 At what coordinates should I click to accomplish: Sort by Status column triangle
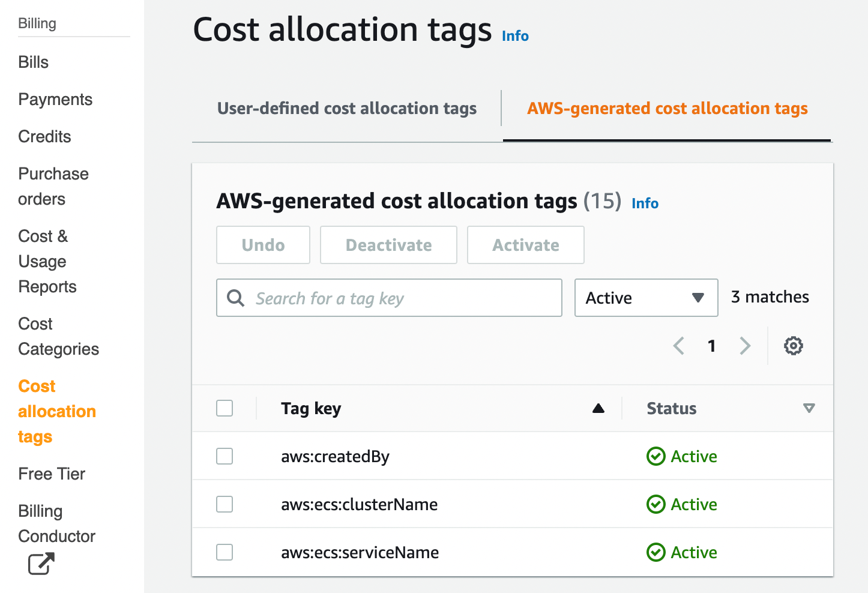(809, 409)
